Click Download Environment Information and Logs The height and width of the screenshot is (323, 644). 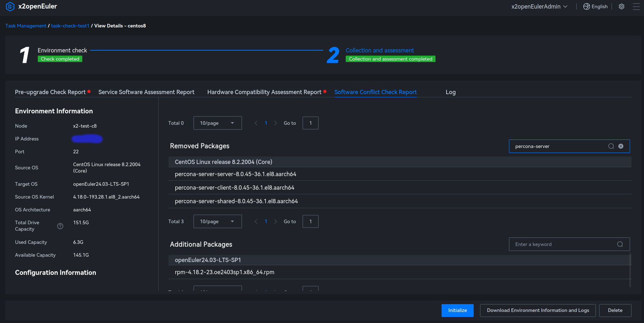pyautogui.click(x=538, y=310)
